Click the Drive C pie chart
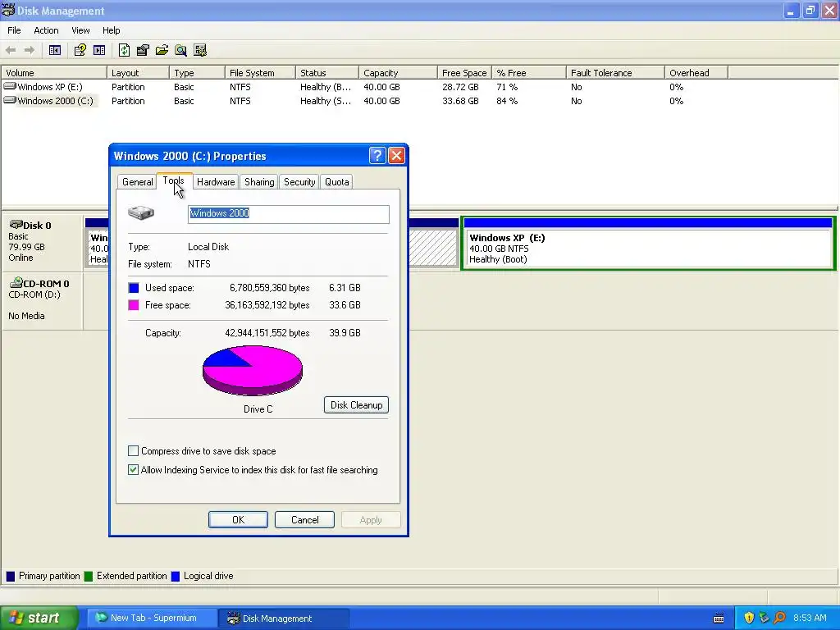The width and height of the screenshot is (840, 630). click(x=253, y=371)
